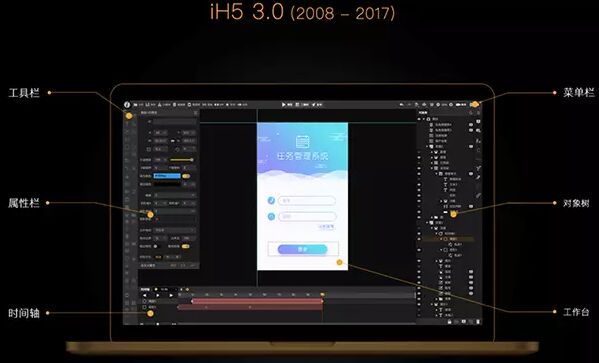Click the iH5 logo icon in the menu bar
This screenshot has width=599, height=363.
127,104
